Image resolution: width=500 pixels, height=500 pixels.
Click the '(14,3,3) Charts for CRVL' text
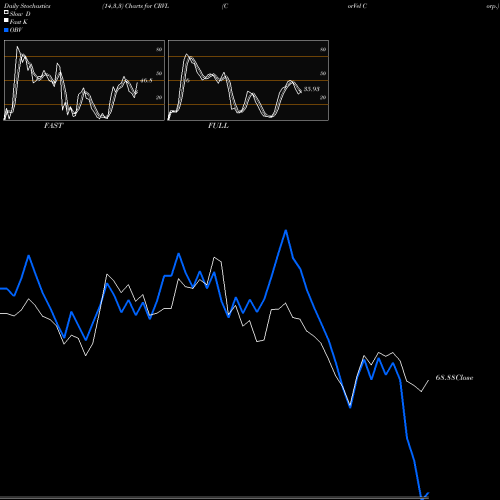[136, 6]
